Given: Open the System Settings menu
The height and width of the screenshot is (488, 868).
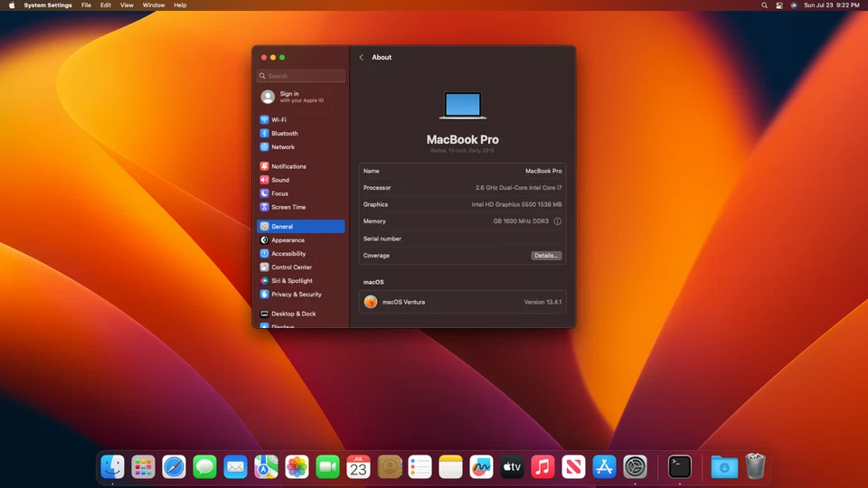Looking at the screenshot, I should click(48, 5).
